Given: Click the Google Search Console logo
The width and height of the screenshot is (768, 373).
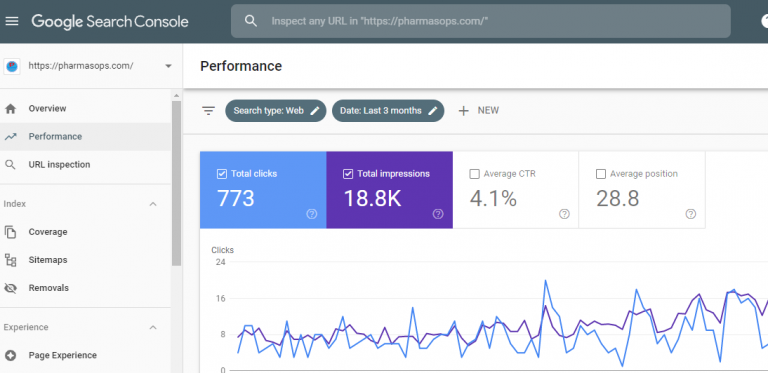Looking at the screenshot, I should [x=110, y=22].
